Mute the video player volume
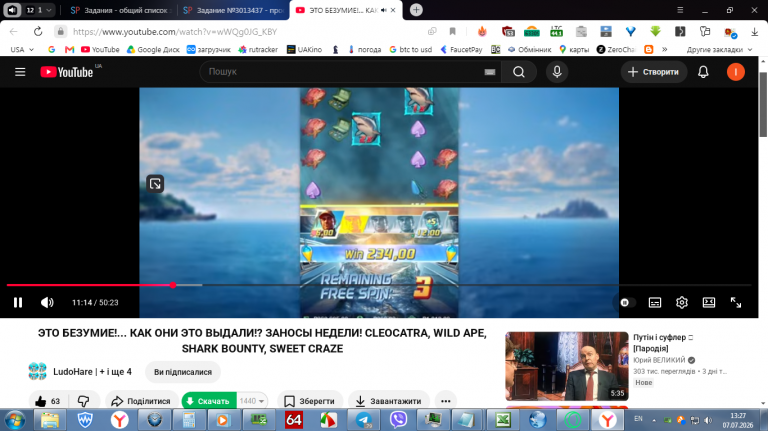 click(x=47, y=302)
